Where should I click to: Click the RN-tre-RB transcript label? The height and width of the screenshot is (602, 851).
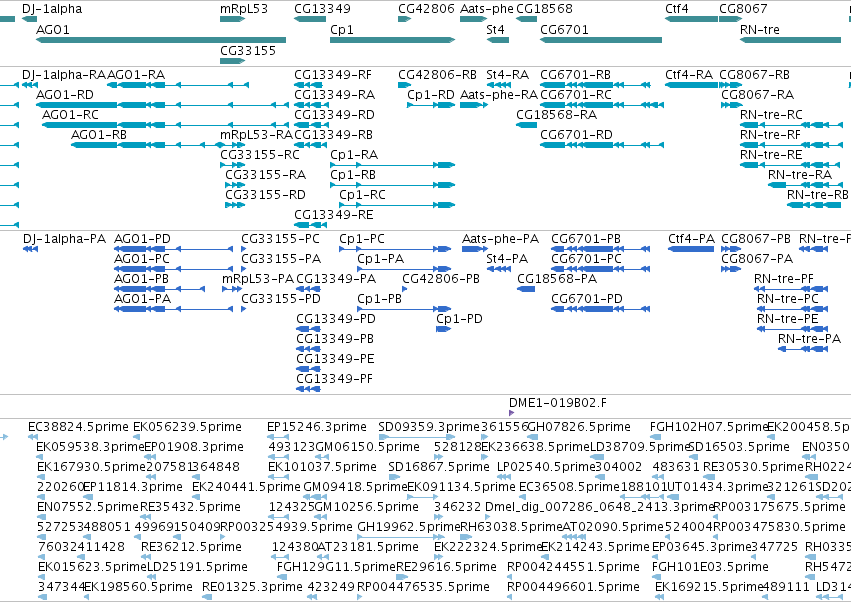click(818, 195)
